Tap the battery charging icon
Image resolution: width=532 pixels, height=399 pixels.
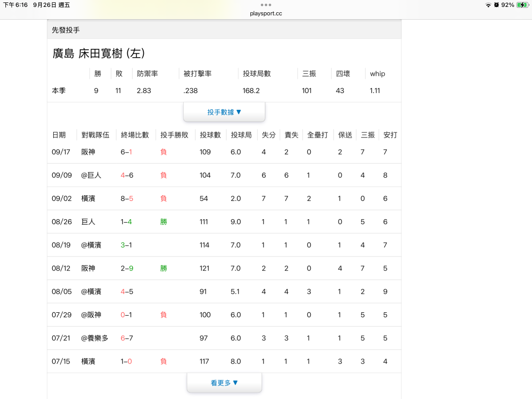click(x=522, y=5)
